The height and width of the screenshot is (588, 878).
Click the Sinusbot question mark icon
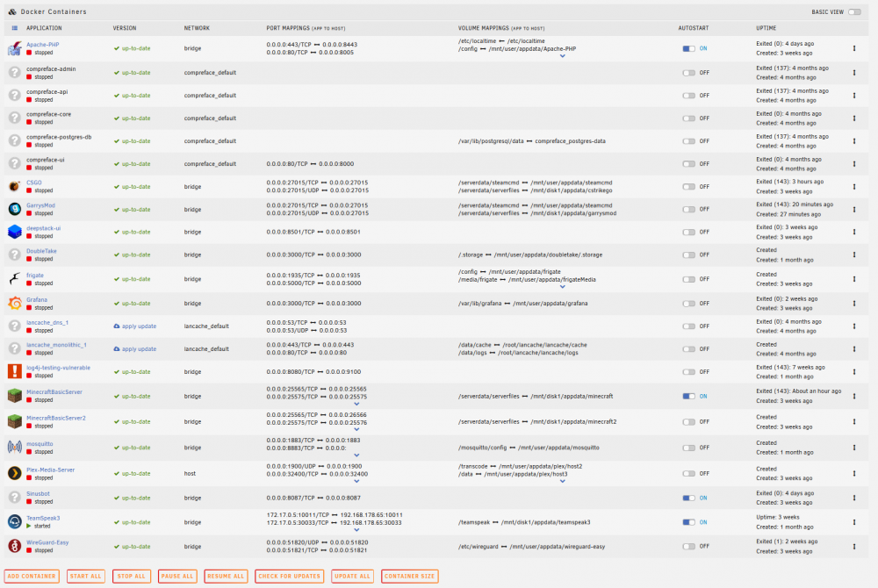(x=15, y=498)
